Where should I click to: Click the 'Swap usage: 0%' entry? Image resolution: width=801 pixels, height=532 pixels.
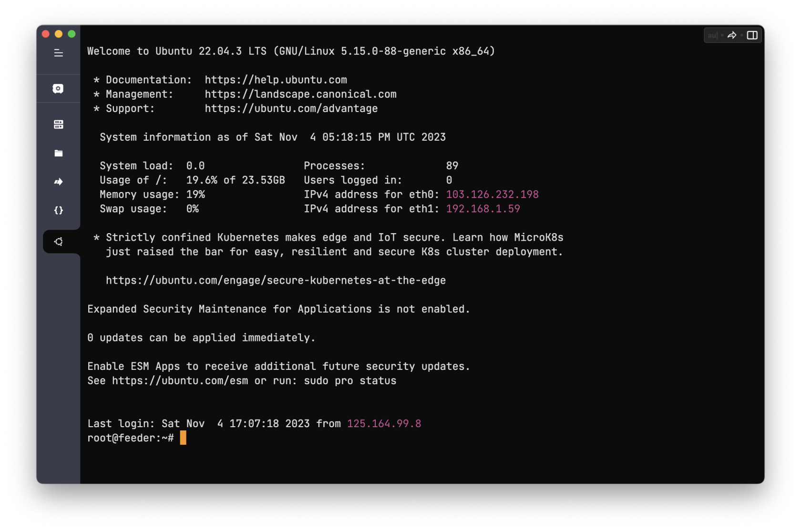click(149, 209)
